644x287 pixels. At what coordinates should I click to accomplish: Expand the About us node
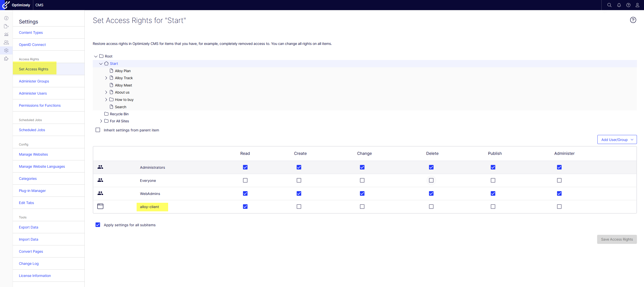click(106, 92)
